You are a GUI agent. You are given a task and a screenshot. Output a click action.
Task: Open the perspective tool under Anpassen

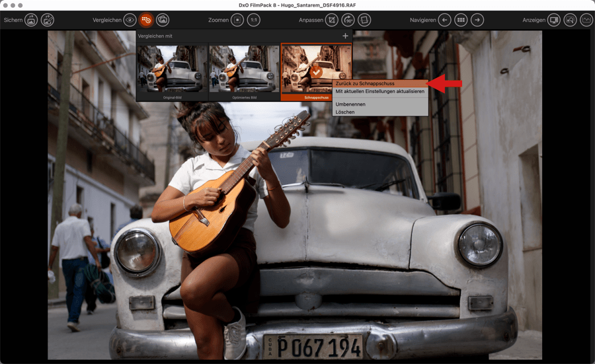point(365,20)
